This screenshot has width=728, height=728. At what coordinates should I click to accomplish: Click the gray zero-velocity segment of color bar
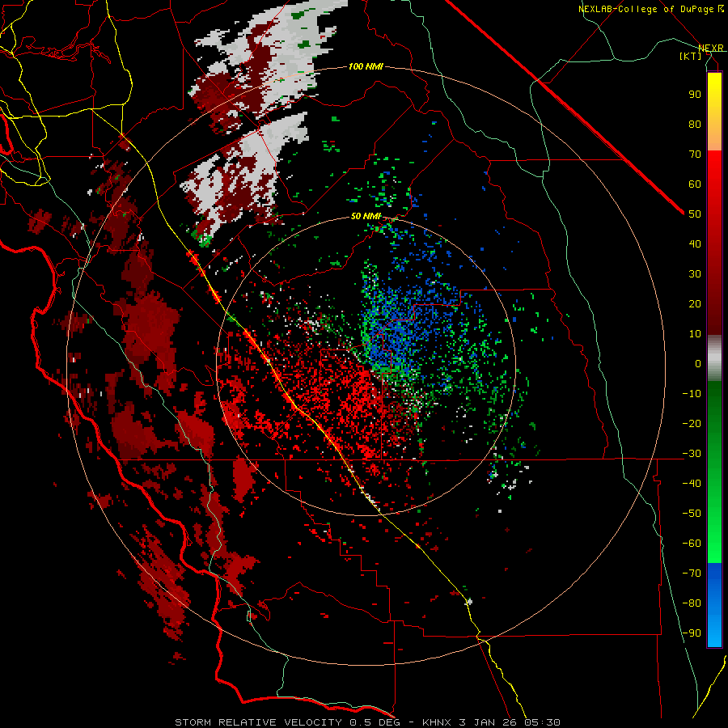[x=714, y=358]
